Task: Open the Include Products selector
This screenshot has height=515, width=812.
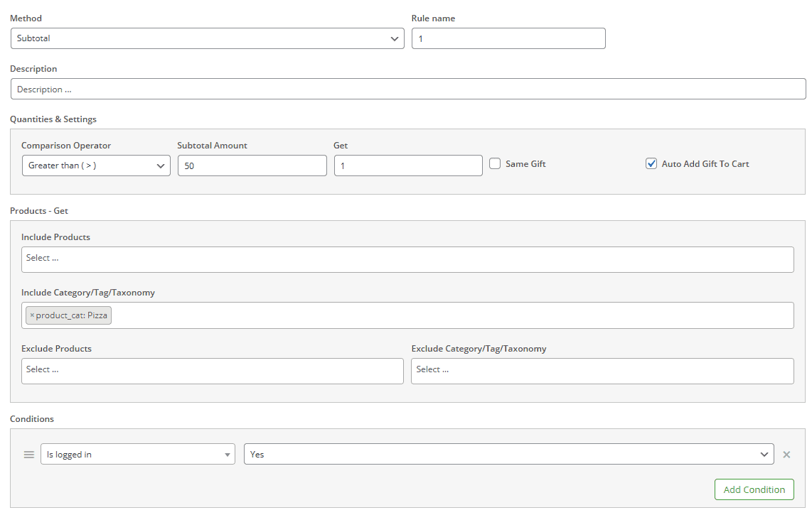Action: coord(407,259)
